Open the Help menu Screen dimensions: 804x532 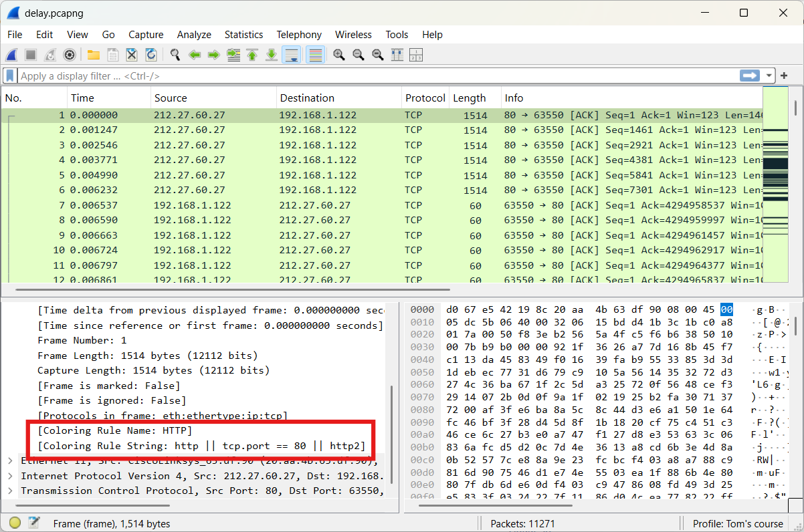coord(432,35)
